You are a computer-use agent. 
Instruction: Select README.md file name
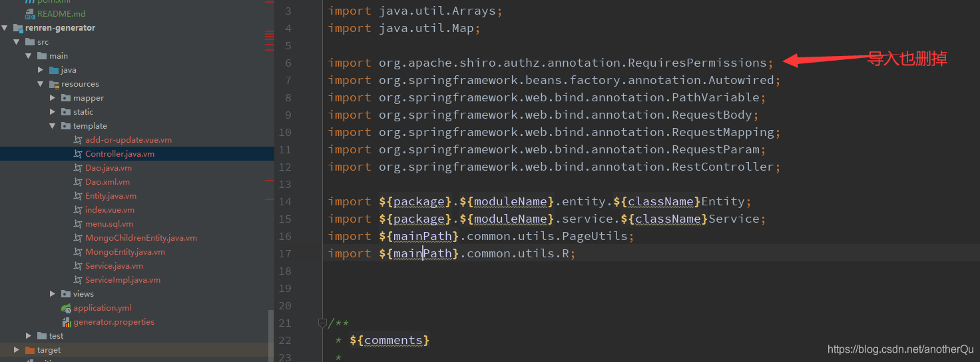tap(61, 14)
